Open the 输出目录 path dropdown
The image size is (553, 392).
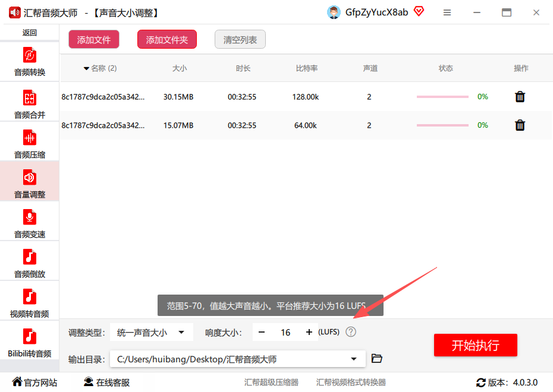coord(354,359)
